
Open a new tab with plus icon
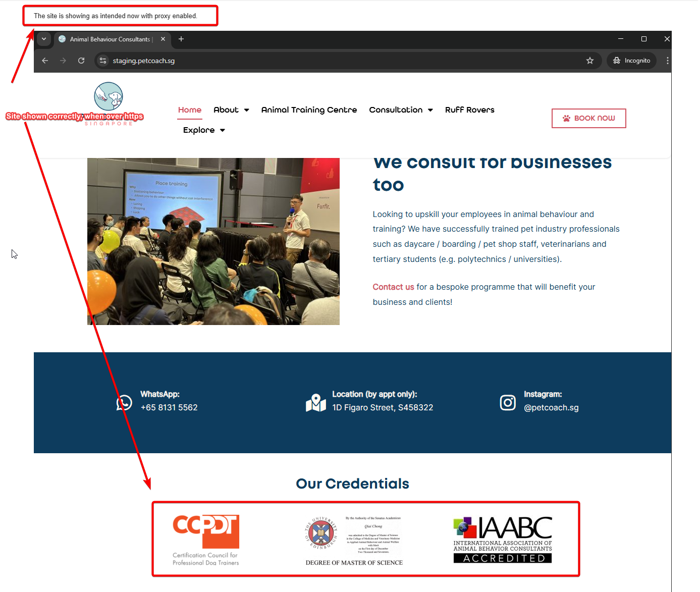(x=181, y=39)
